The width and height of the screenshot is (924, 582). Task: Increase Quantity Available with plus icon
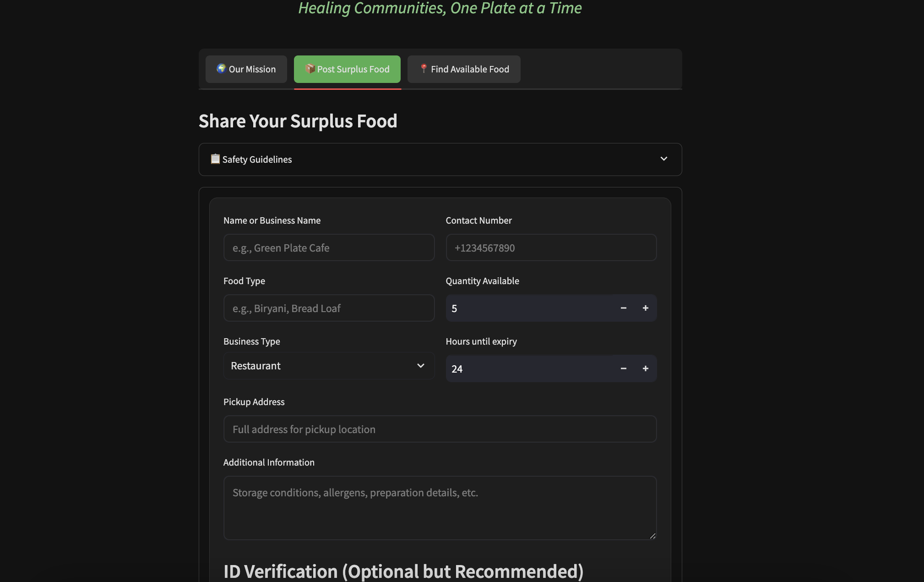[645, 308]
